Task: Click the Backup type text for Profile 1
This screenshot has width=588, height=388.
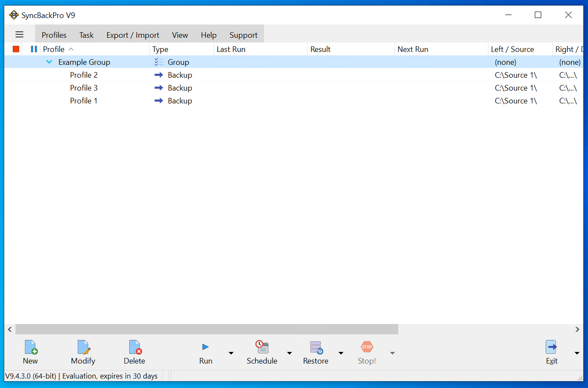Action: (x=180, y=101)
